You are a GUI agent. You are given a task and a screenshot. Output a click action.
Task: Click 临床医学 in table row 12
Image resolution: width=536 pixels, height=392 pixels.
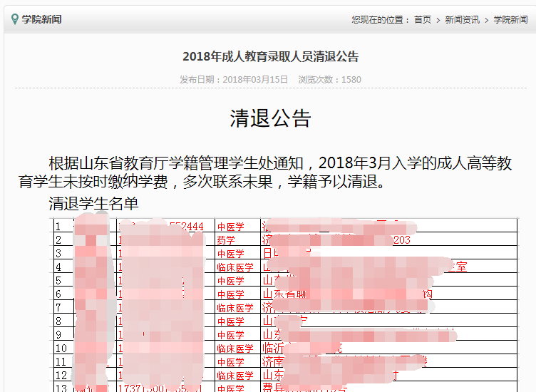(235, 376)
